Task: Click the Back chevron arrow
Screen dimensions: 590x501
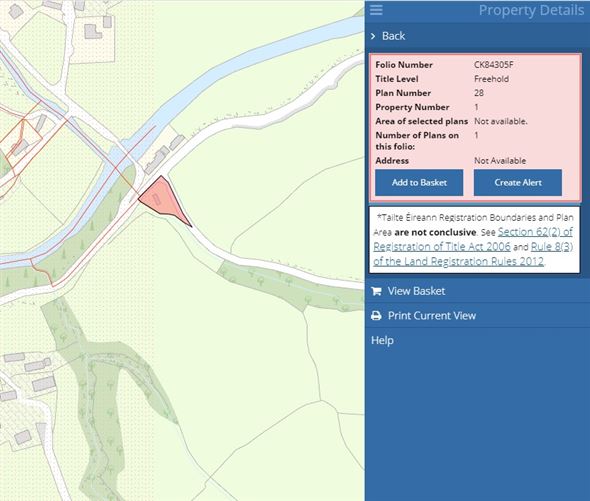Action: click(373, 36)
